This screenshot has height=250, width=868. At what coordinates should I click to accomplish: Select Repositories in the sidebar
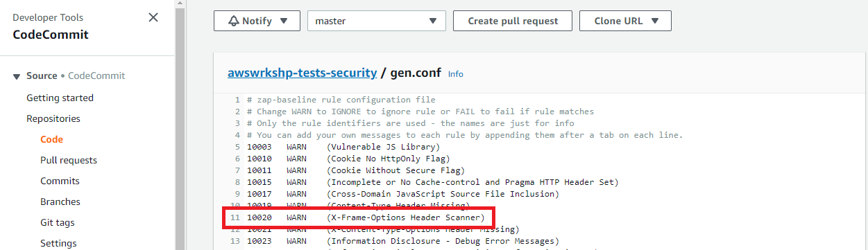(53, 118)
